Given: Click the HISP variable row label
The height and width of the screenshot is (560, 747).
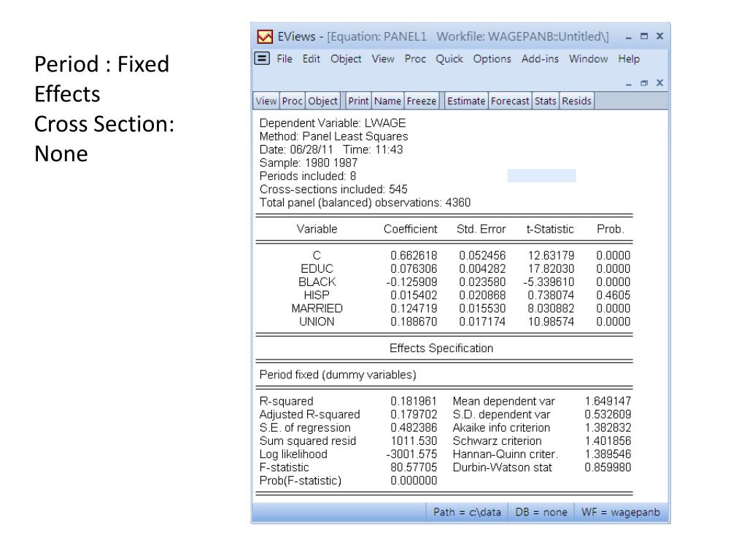Looking at the screenshot, I should point(317,295).
